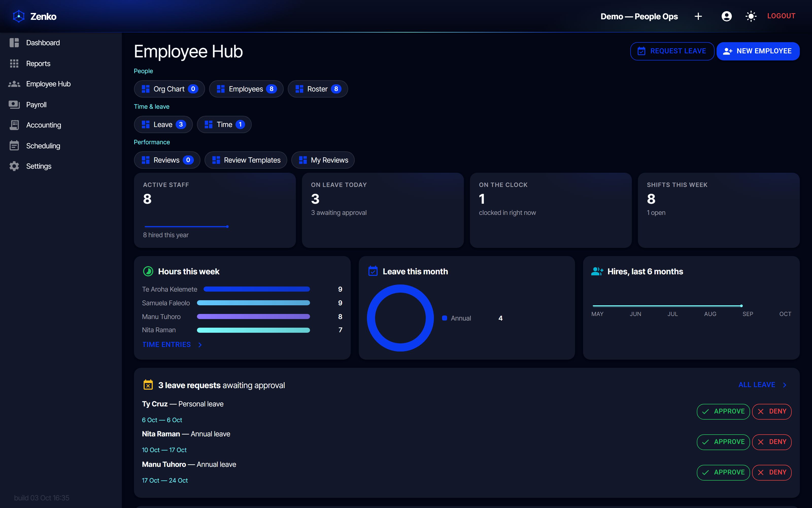Viewport: 812px width, 508px height.
Task: Open Review Templates chip
Action: coord(246,160)
